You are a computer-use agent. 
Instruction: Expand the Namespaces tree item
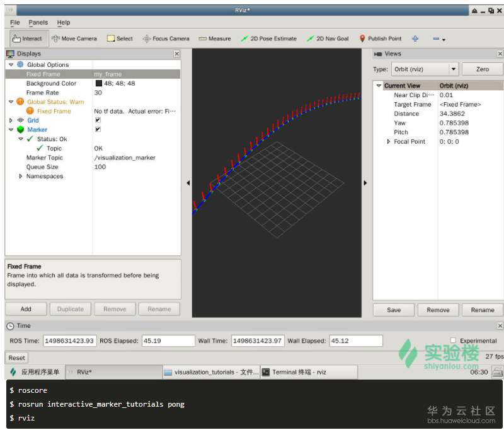click(21, 177)
